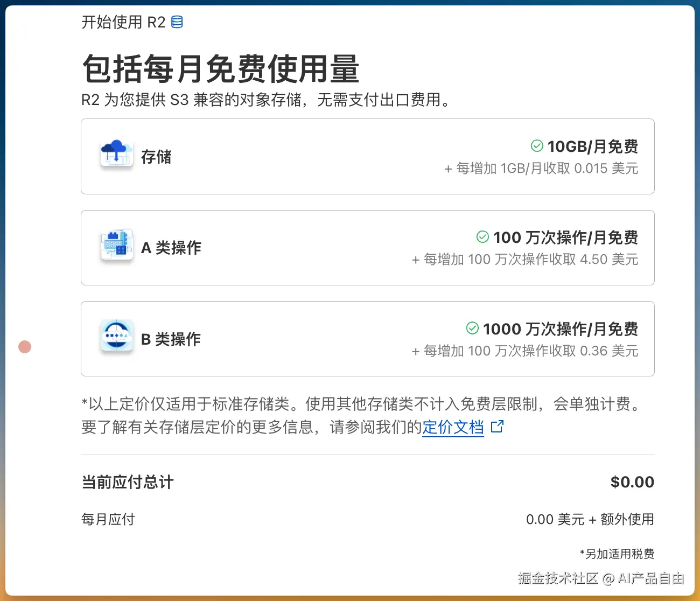The width and height of the screenshot is (700, 601).
Task: Click the R2 database icon beside the title
Action: pyautogui.click(x=177, y=22)
